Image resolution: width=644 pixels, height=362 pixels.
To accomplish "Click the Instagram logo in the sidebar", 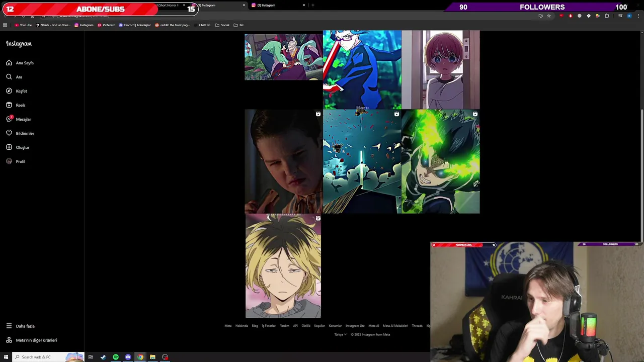I will click(x=19, y=44).
